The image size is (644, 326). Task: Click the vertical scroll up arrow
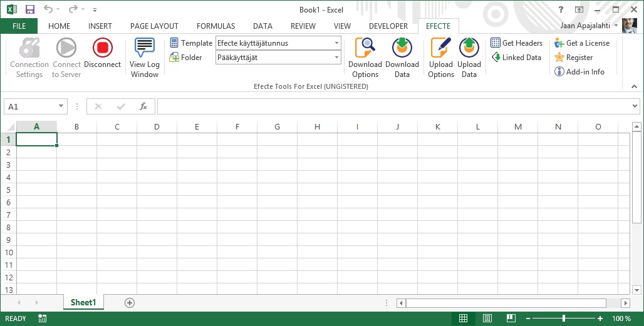pos(636,127)
